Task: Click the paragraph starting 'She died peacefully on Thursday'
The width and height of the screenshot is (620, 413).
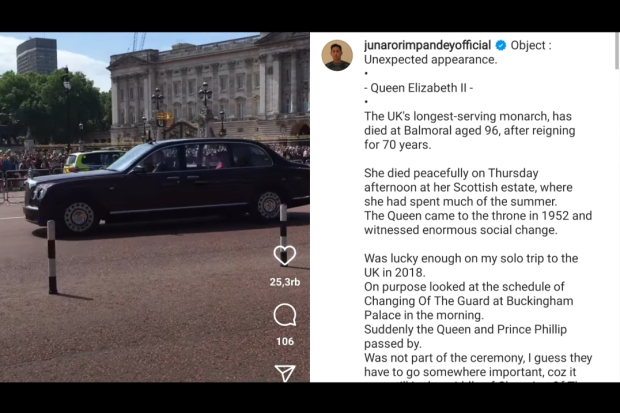Action: tap(478, 202)
